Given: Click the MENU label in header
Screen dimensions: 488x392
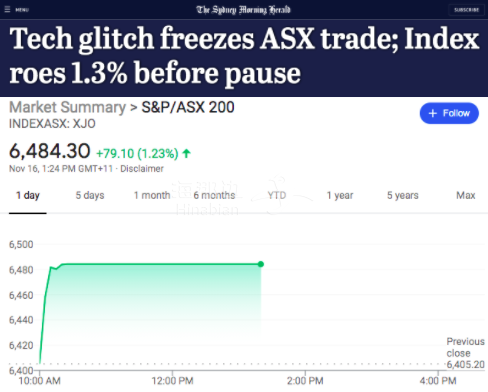Looking at the screenshot, I should point(22,10).
